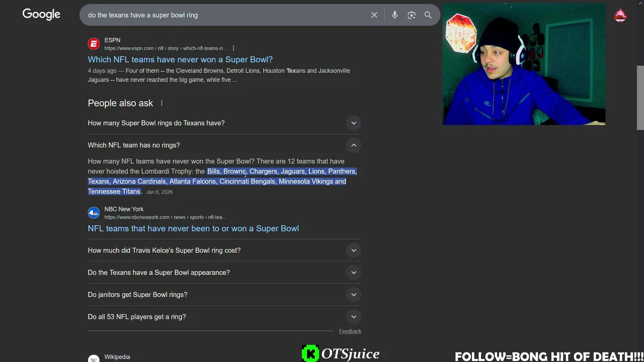Clear the search query with the X icon
Image resolution: width=644 pixels, height=362 pixels.
tap(374, 15)
